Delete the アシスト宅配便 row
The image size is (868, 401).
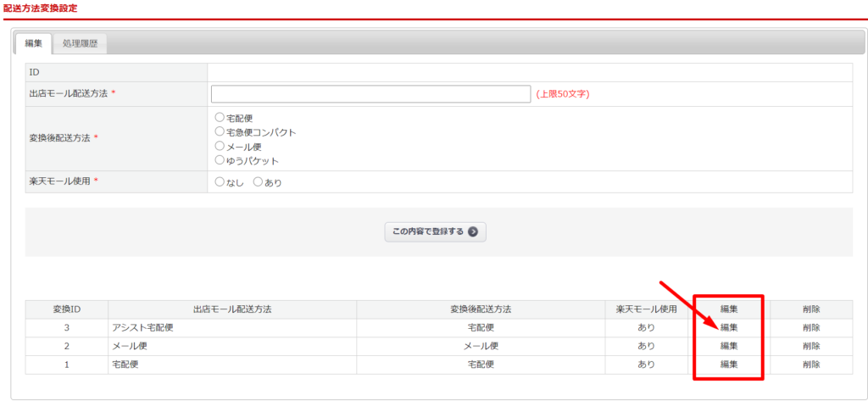point(811,328)
